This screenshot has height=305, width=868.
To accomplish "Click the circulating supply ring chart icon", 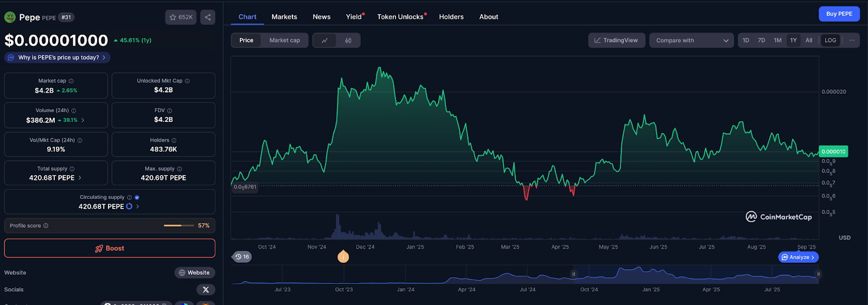I will coord(129,206).
